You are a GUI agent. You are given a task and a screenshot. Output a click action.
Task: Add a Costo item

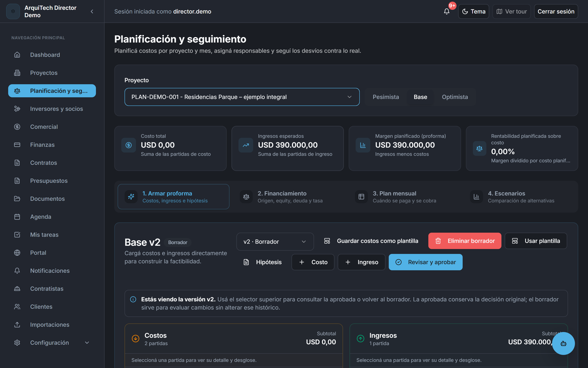click(313, 262)
